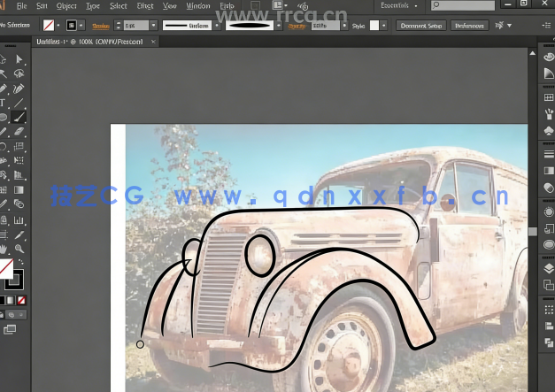Set paint mode to None
This screenshot has height=392, width=555.
click(21, 300)
